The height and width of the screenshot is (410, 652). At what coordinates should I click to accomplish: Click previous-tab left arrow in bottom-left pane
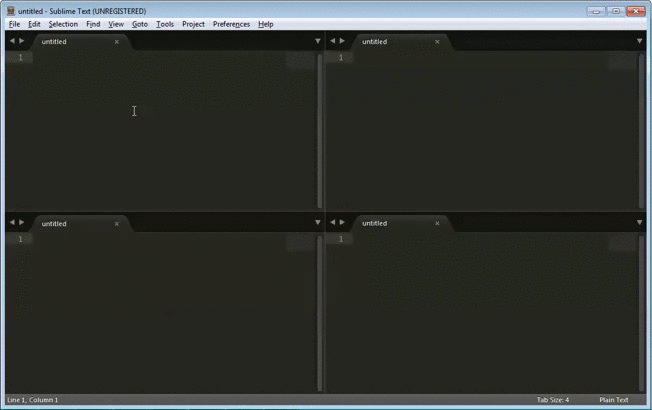[x=12, y=222]
